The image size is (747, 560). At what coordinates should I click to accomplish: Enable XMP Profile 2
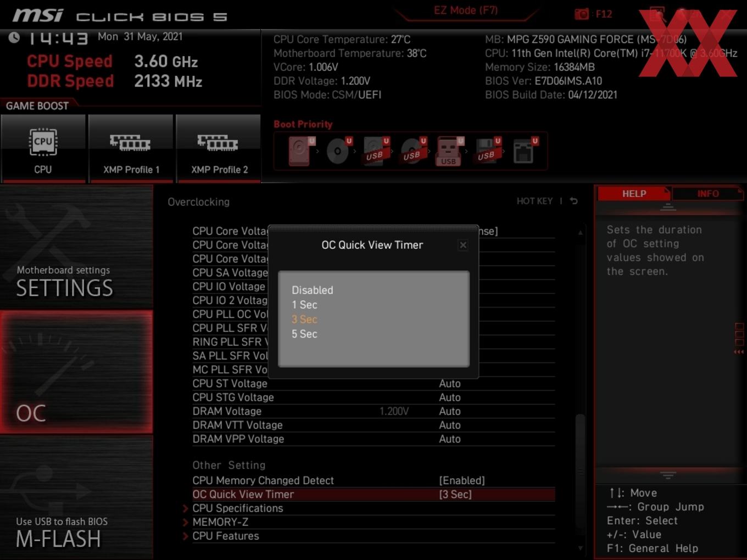219,148
